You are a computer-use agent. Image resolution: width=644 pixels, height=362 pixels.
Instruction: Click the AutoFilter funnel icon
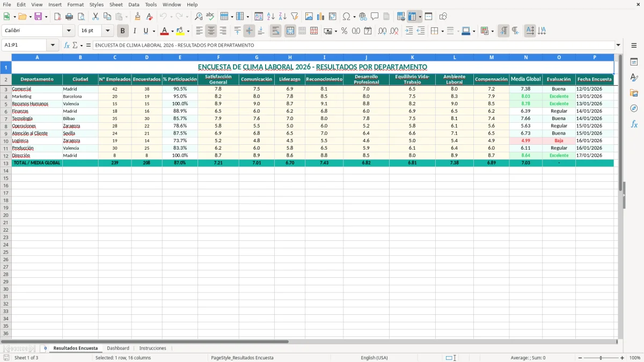coord(295,17)
